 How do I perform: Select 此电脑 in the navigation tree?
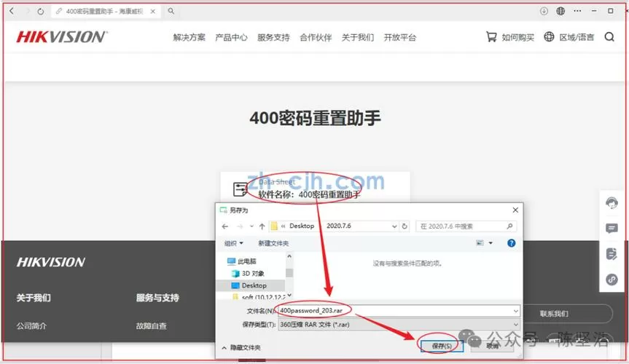click(242, 261)
